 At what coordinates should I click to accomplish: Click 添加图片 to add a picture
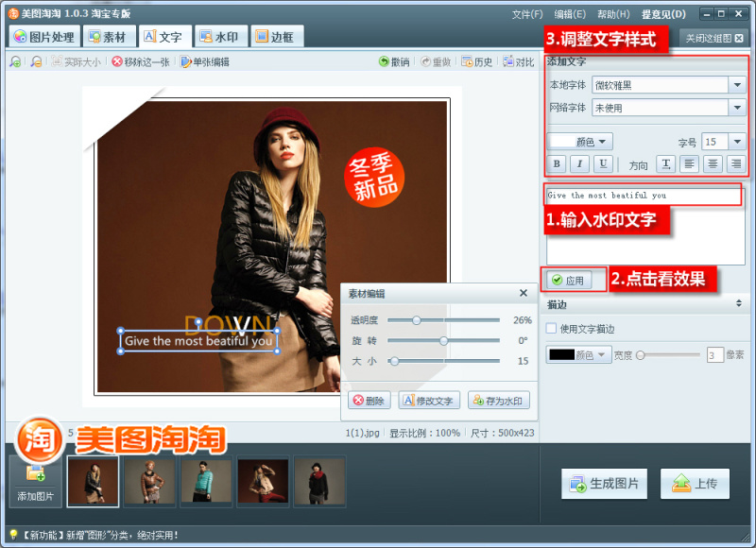pyautogui.click(x=35, y=482)
